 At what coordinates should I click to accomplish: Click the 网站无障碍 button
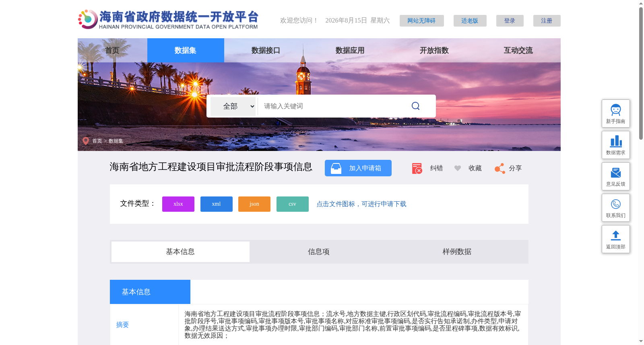[x=421, y=21]
